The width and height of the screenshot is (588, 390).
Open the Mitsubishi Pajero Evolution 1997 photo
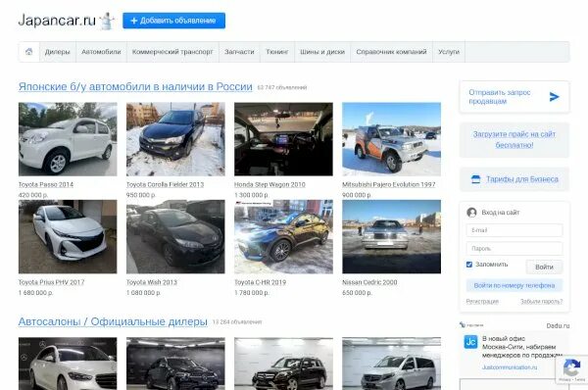[x=391, y=139]
